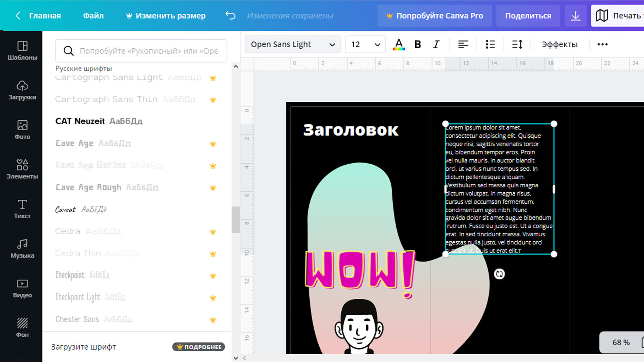Click the font list scroll down arrow
The width and height of the screenshot is (644, 362).
(x=235, y=358)
